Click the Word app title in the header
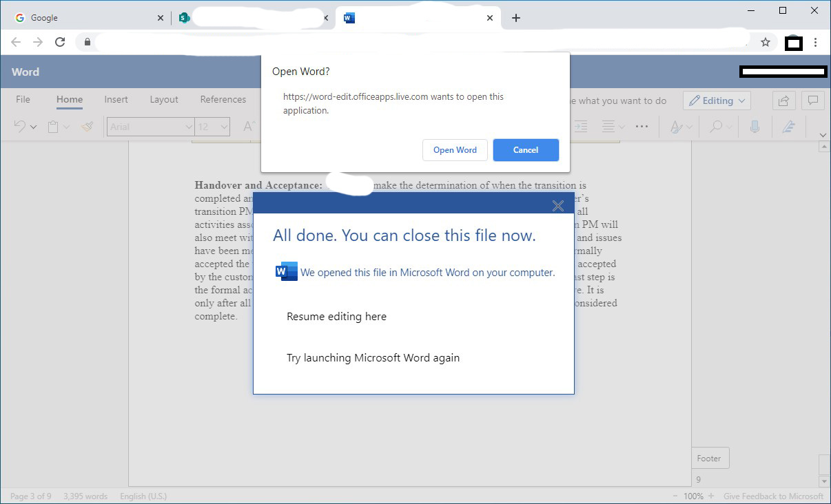The image size is (831, 504). [x=25, y=72]
